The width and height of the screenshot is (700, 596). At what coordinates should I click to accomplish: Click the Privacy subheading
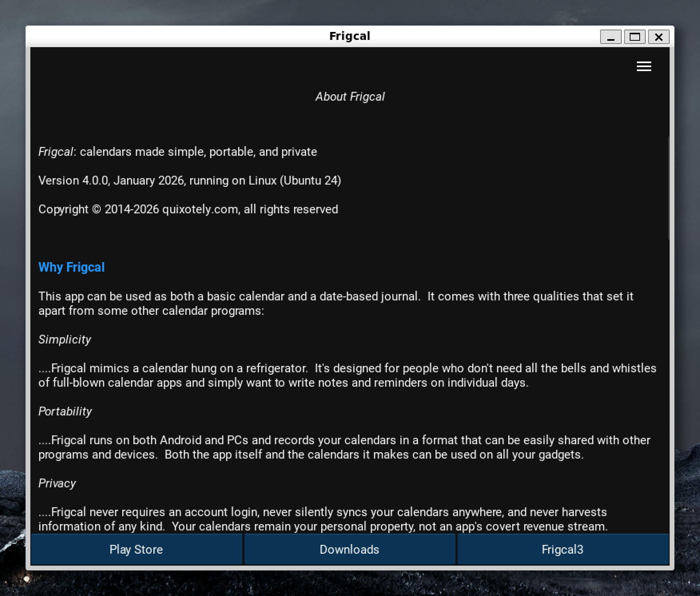pos(57,483)
